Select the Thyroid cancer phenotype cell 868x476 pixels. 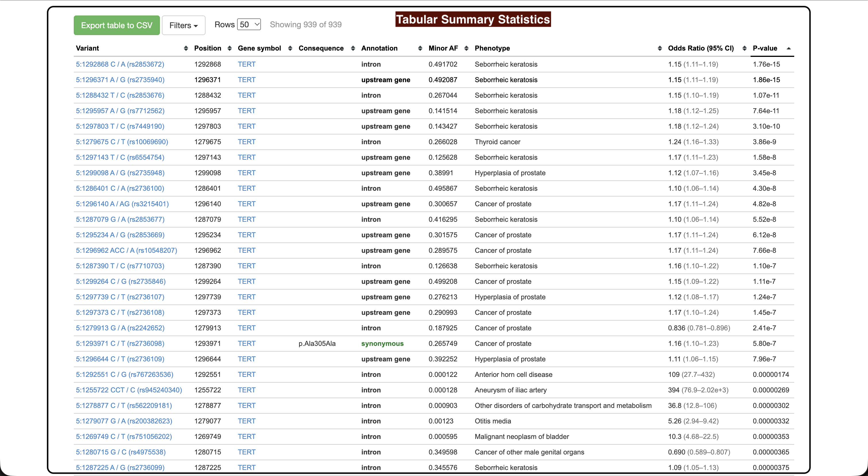pos(497,142)
